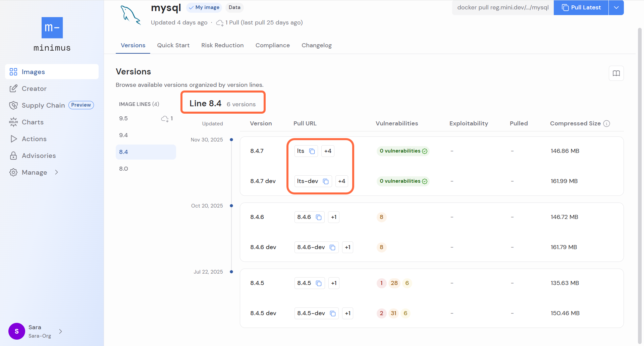Click the minimus logo
Viewport: 644px width, 346px height.
[x=52, y=35]
